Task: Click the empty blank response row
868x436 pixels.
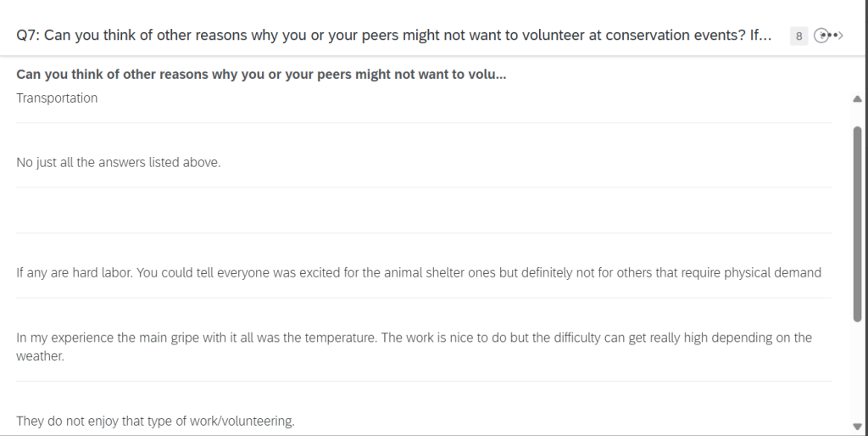Action: point(424,210)
